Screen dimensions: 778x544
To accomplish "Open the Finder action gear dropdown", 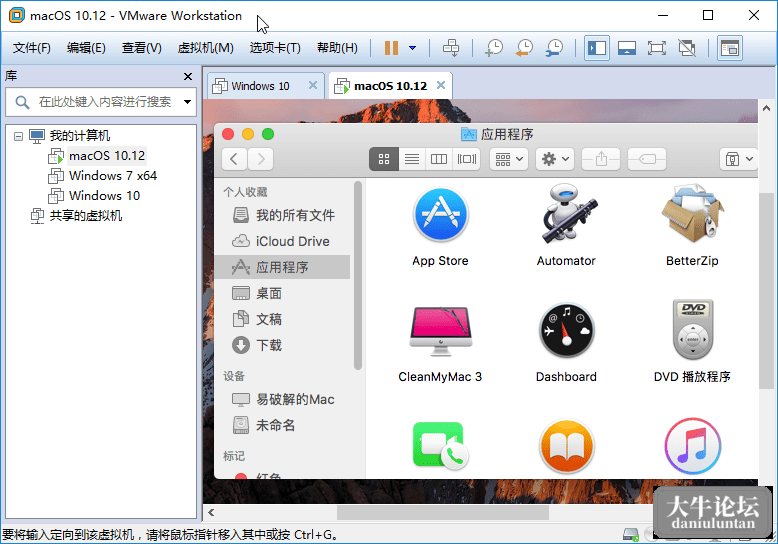I will 555,159.
